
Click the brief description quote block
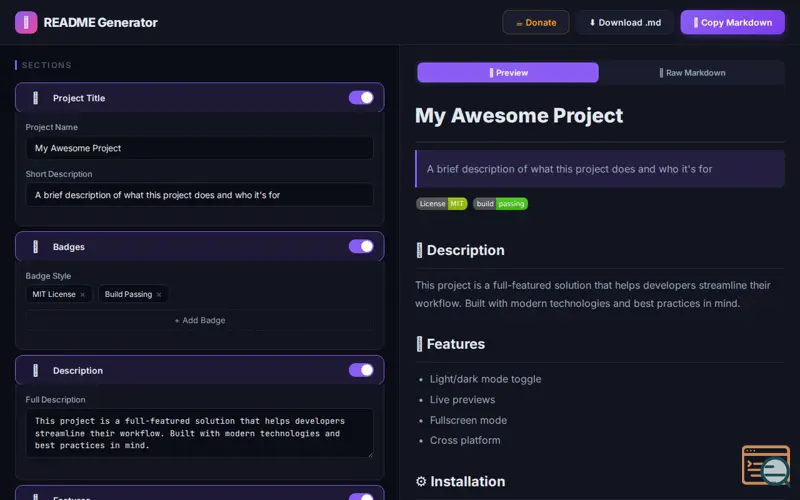tap(600, 169)
